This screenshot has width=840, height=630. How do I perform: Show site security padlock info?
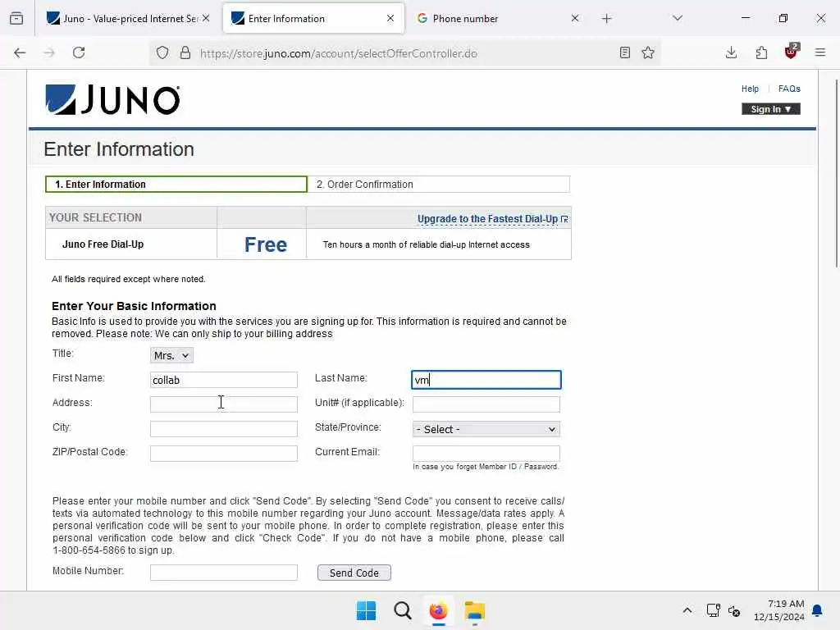[185, 52]
